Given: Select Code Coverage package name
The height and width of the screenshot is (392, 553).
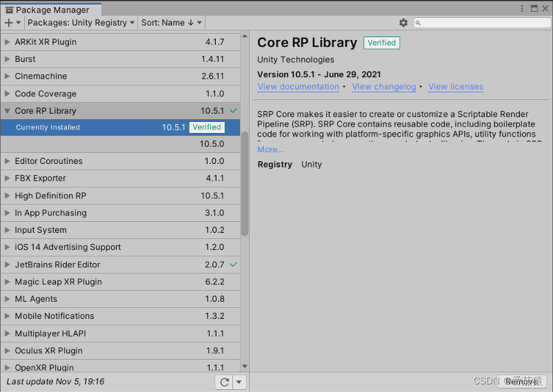Looking at the screenshot, I should pos(46,94).
